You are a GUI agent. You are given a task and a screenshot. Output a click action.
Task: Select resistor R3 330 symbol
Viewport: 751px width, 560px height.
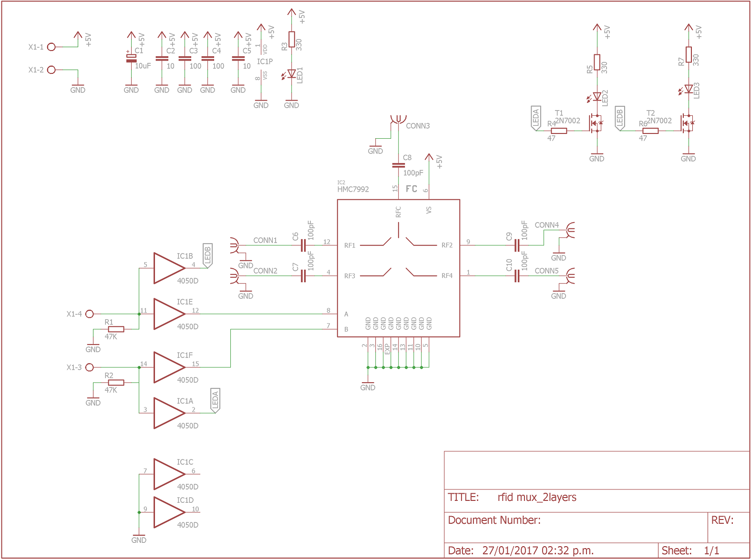pyautogui.click(x=292, y=40)
